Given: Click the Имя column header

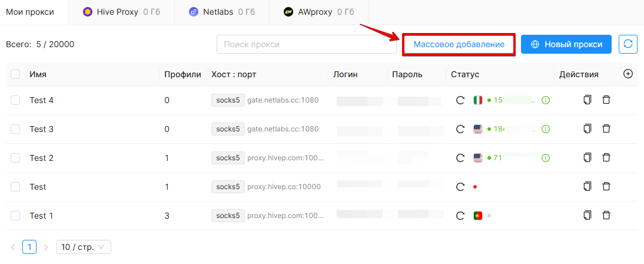Looking at the screenshot, I should pos(38,74).
